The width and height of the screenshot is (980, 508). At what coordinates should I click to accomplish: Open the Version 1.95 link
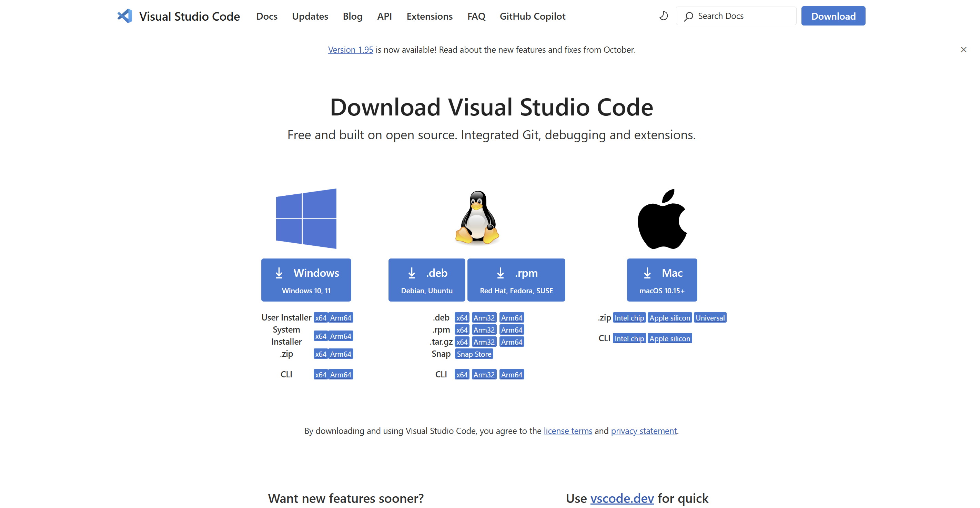[350, 50]
